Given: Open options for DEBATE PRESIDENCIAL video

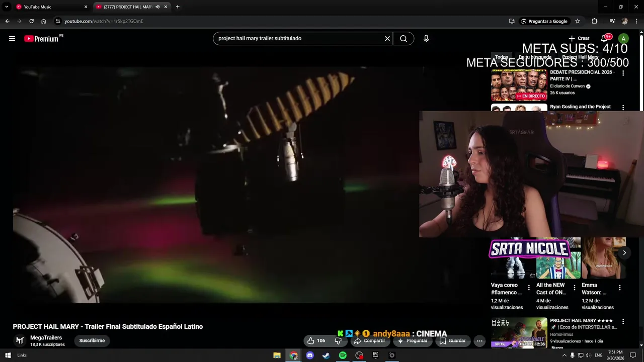Looking at the screenshot, I should pyautogui.click(x=623, y=73).
